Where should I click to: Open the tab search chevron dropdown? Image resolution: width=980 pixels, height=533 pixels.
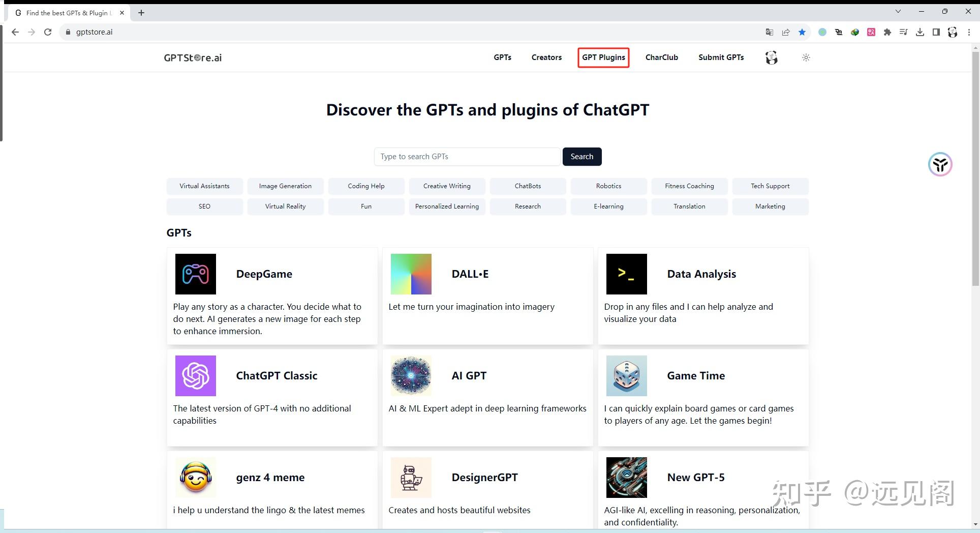(x=898, y=11)
